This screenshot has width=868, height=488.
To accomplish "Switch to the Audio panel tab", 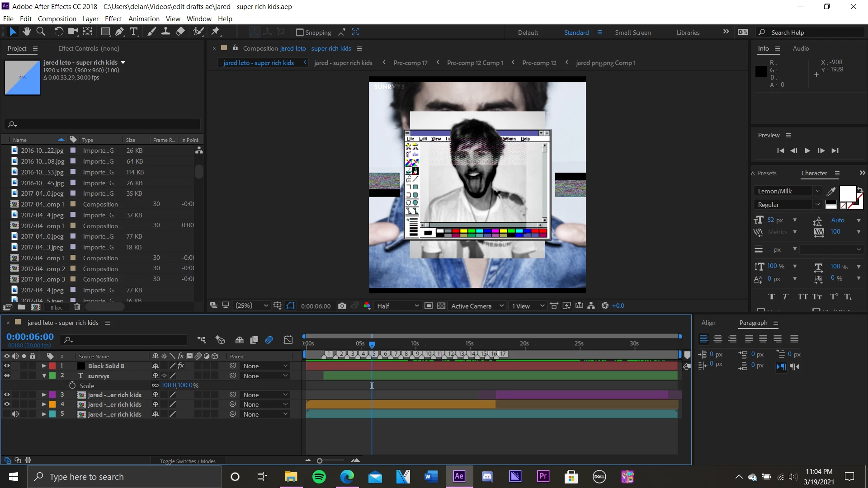I will coord(801,48).
